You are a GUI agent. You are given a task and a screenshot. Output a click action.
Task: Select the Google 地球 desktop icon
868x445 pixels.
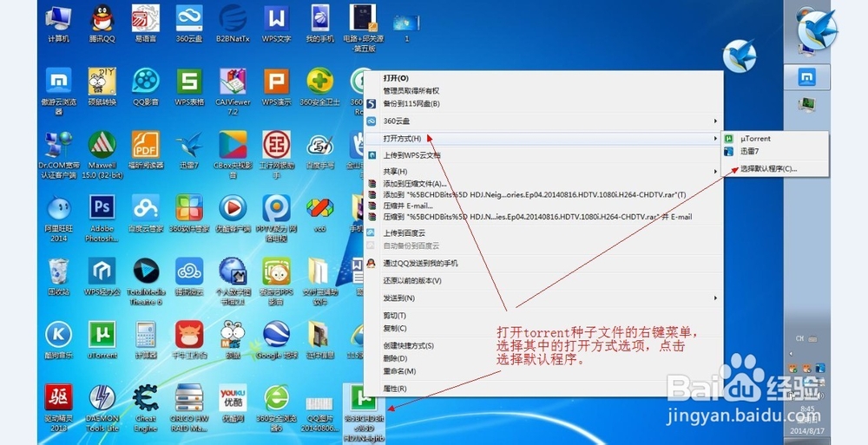(x=276, y=340)
